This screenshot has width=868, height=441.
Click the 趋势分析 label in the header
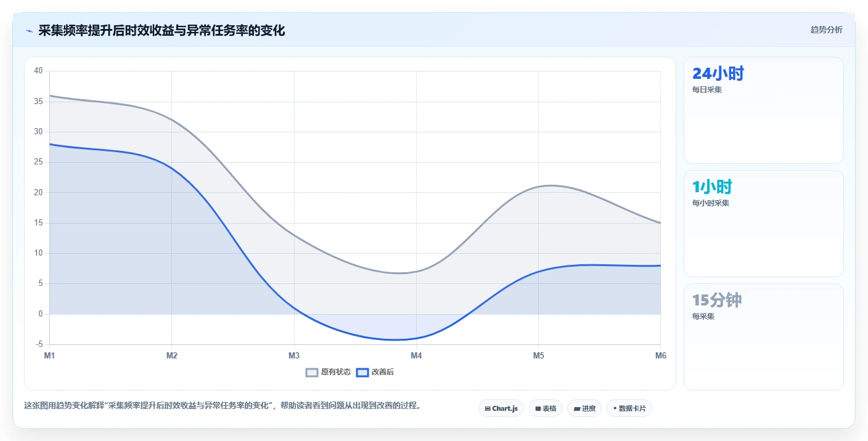[826, 30]
